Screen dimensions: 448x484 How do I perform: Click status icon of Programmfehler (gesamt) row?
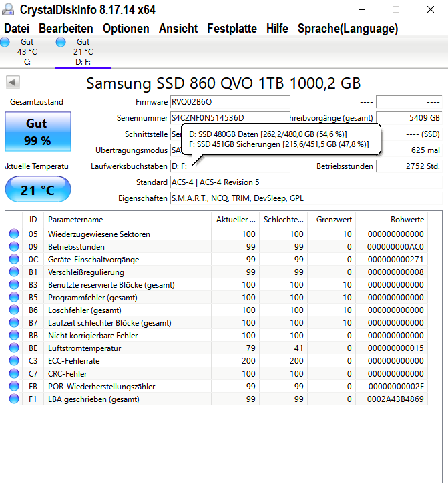[14, 297]
